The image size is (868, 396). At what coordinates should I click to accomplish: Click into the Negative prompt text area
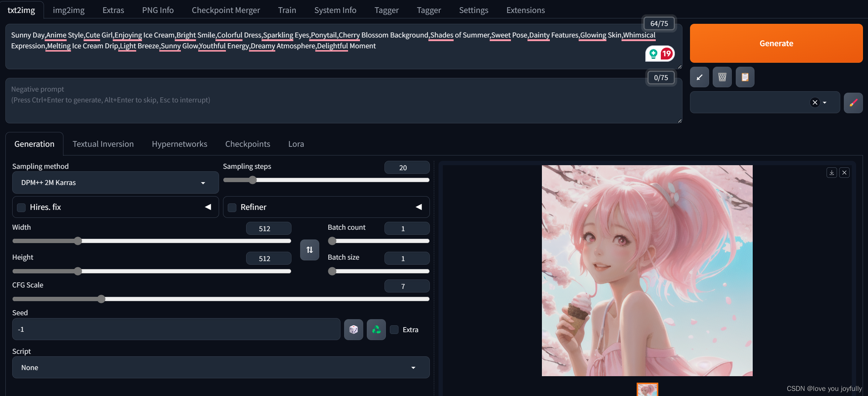(324, 101)
